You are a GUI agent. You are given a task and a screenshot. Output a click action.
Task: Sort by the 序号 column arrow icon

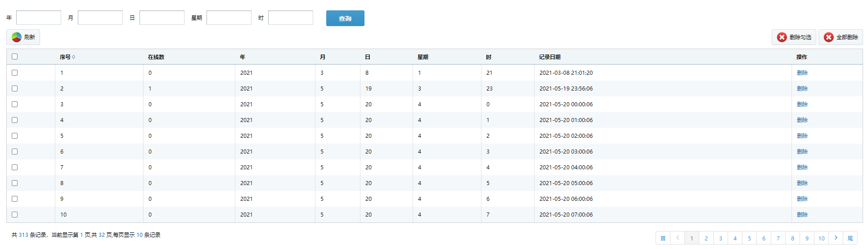[x=74, y=57]
